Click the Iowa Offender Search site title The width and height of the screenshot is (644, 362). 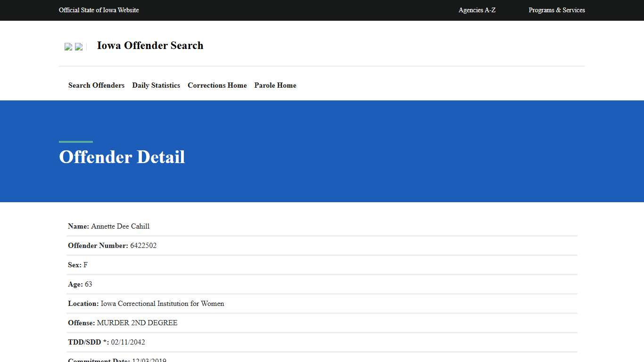pyautogui.click(x=150, y=46)
